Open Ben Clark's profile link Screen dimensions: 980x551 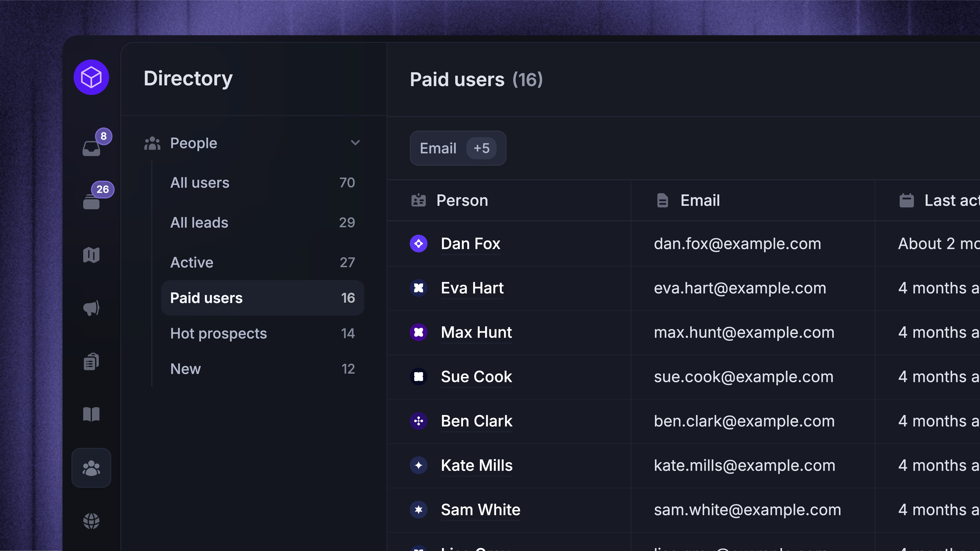coord(477,421)
